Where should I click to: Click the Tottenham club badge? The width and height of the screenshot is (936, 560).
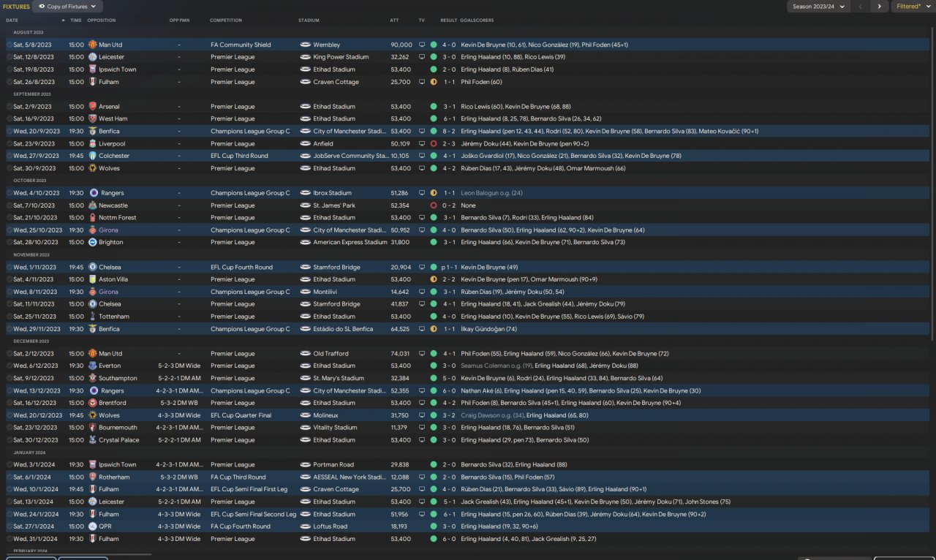(93, 317)
